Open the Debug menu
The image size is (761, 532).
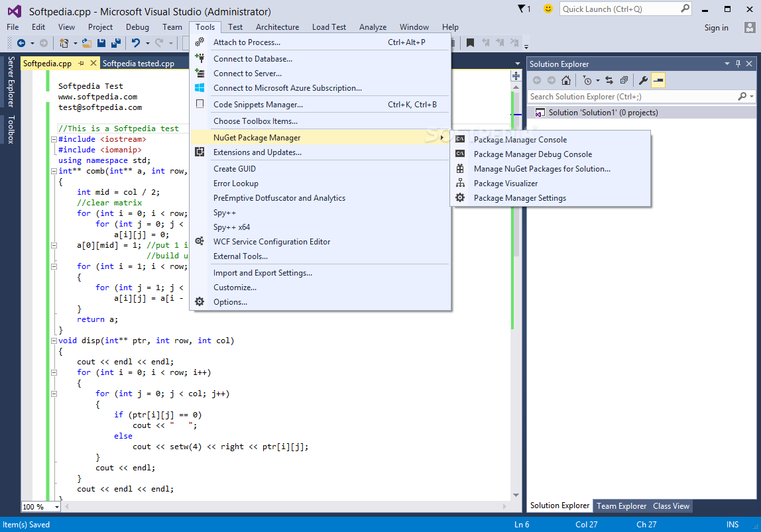137,27
